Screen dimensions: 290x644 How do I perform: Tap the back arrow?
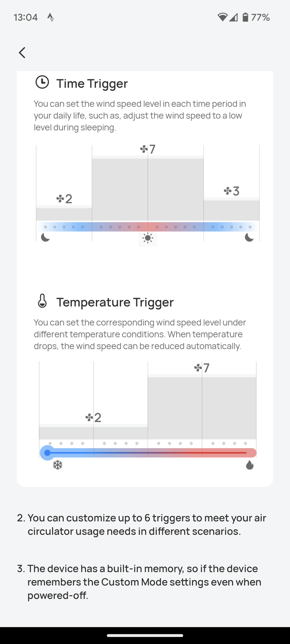point(22,53)
